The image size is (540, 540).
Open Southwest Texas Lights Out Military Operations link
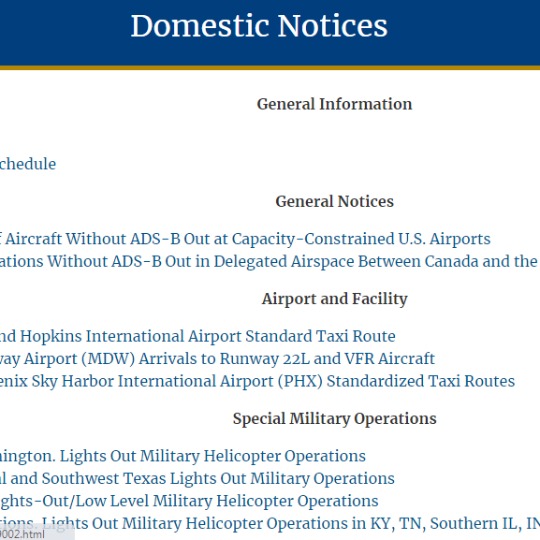coord(197,478)
